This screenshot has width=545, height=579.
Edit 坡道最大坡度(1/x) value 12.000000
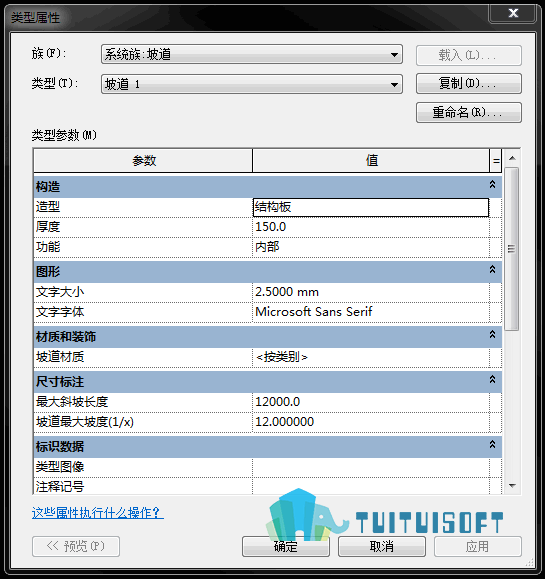371,422
